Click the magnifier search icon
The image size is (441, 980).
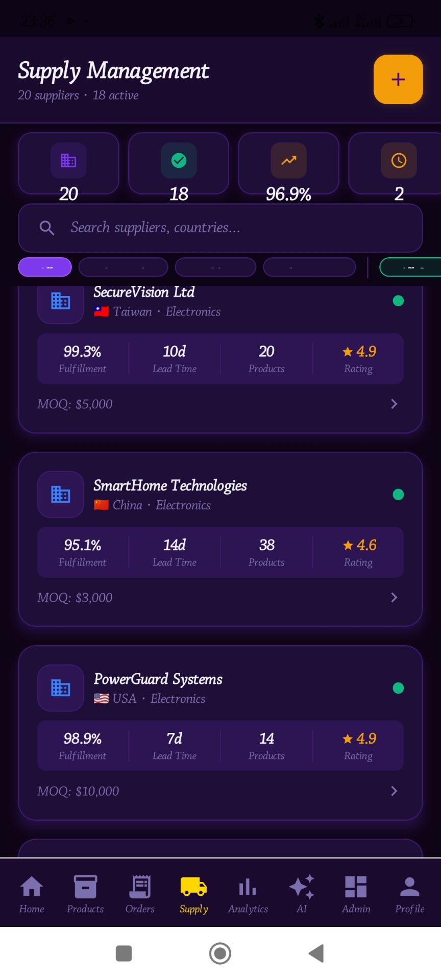[x=47, y=228]
